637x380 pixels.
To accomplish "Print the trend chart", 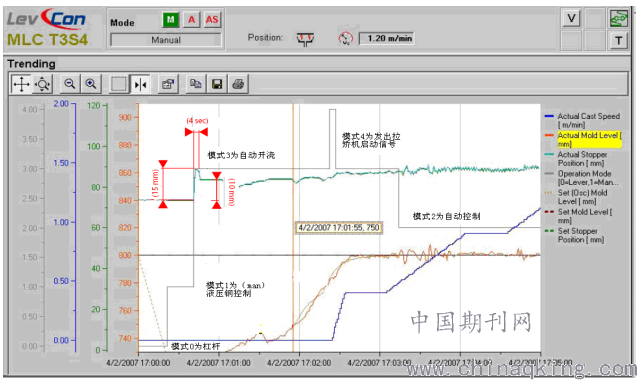I will 238,84.
